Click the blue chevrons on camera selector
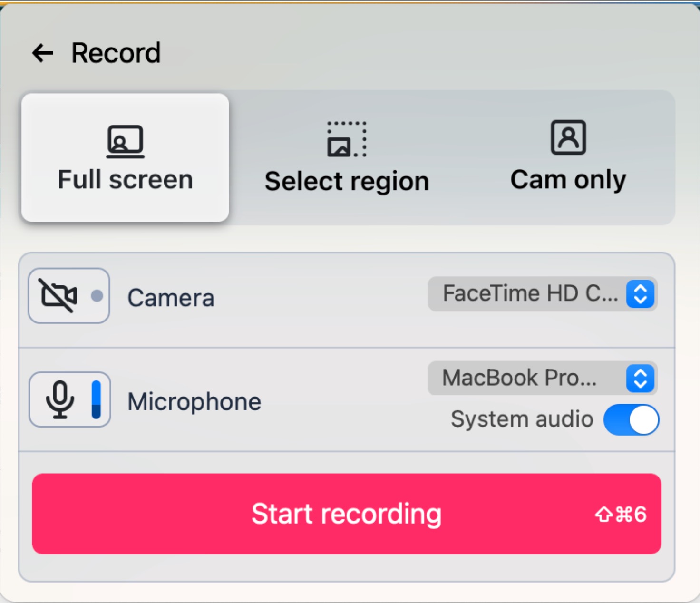Viewport: 700px width, 603px height. click(x=640, y=294)
